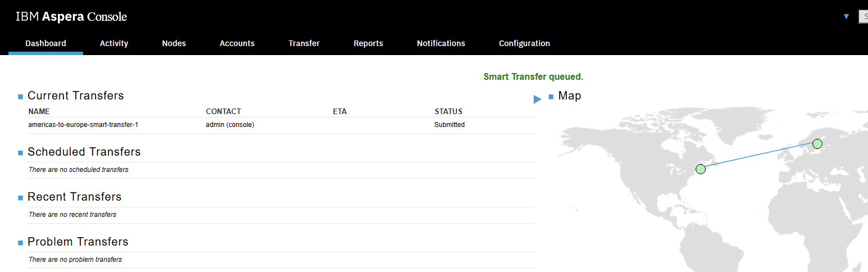
Task: Go to the Transfer tab
Action: tap(304, 43)
